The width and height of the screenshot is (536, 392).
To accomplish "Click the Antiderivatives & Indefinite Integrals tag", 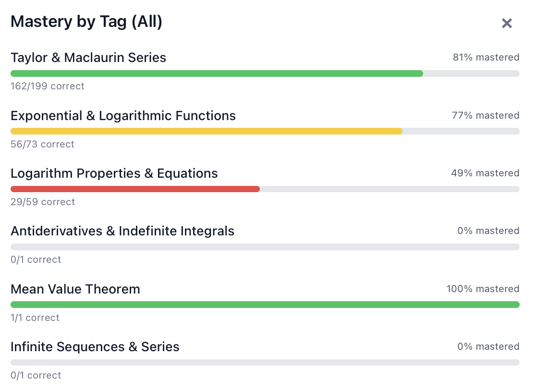I will (x=122, y=231).
